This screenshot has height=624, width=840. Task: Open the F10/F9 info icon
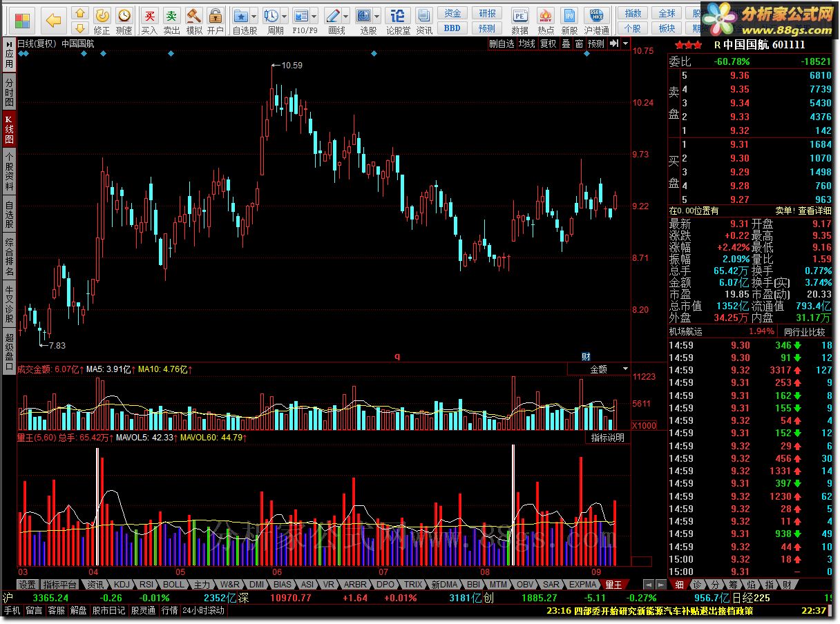pyautogui.click(x=300, y=15)
